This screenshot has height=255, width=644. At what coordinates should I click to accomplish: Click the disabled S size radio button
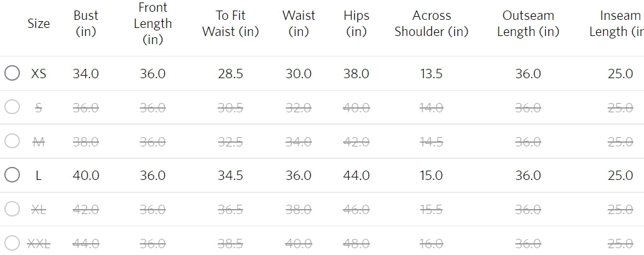(x=12, y=107)
